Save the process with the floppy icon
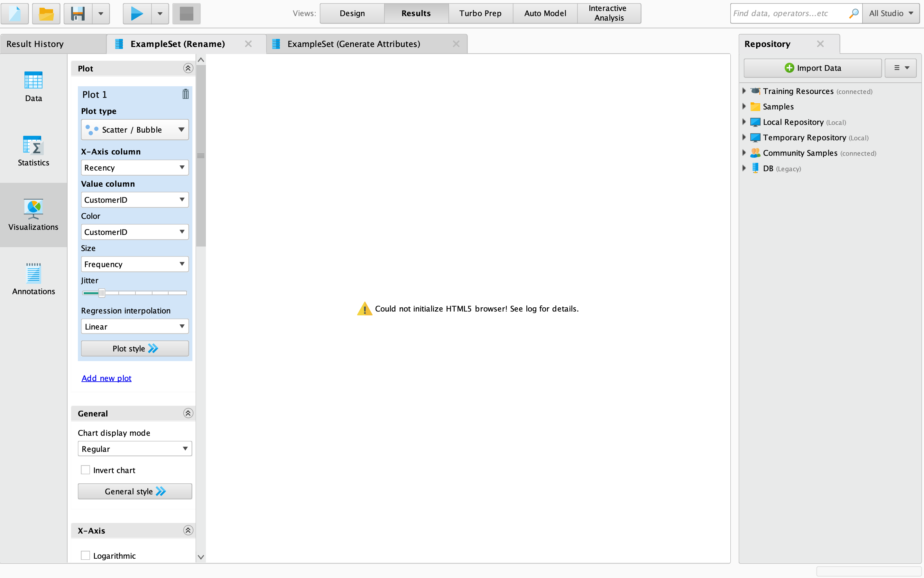 tap(78, 14)
